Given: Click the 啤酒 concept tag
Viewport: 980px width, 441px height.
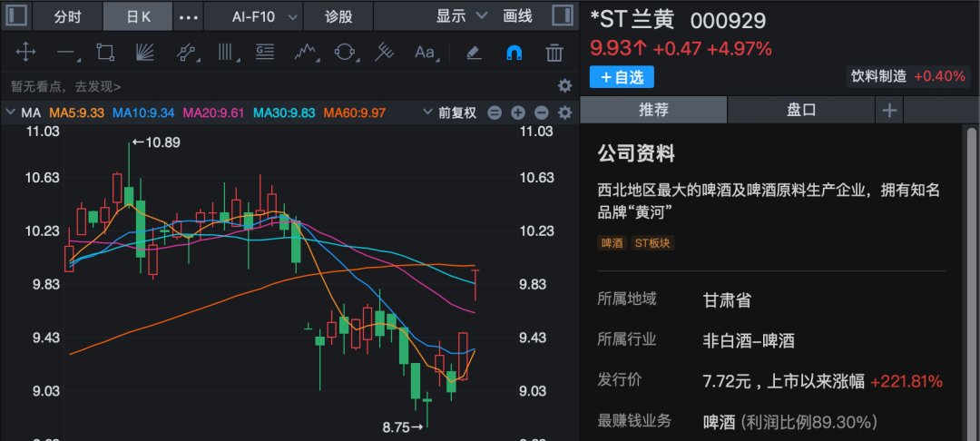Looking at the screenshot, I should (x=612, y=243).
